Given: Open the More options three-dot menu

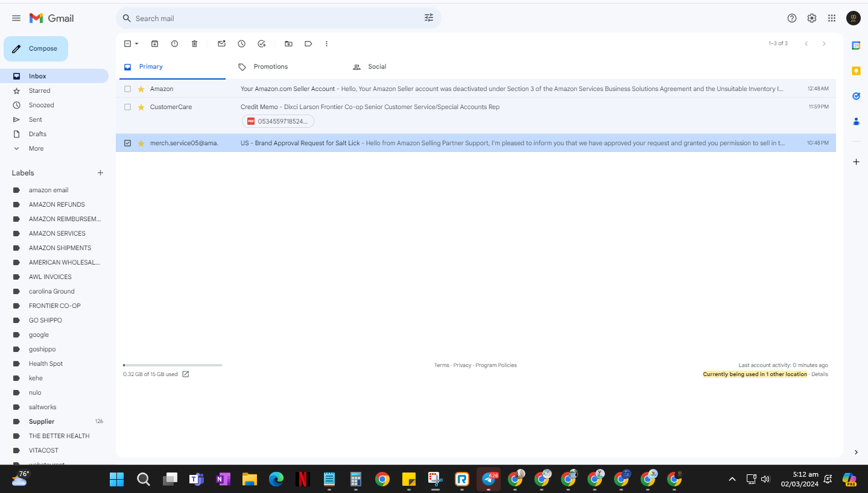Looking at the screenshot, I should (x=327, y=43).
